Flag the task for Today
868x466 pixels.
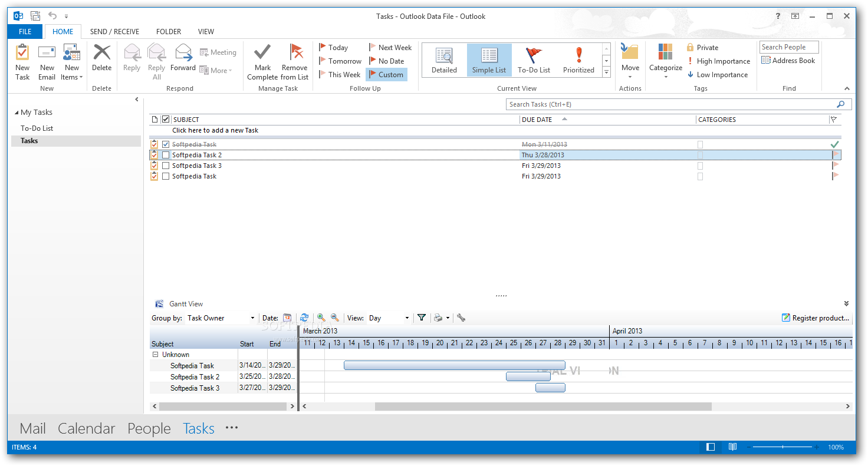pyautogui.click(x=334, y=48)
